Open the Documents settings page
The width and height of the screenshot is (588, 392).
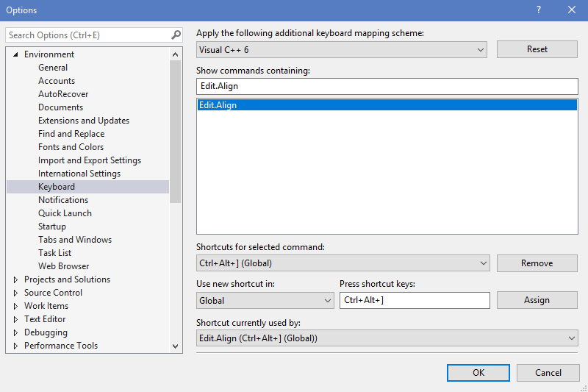61,107
